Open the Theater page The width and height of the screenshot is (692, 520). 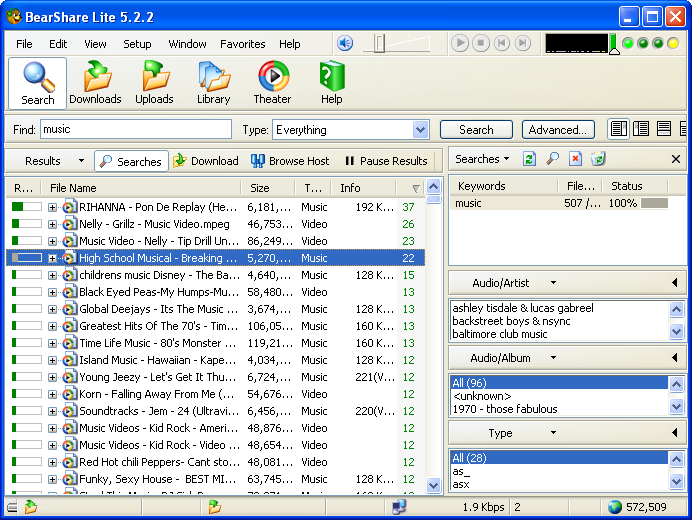click(272, 83)
